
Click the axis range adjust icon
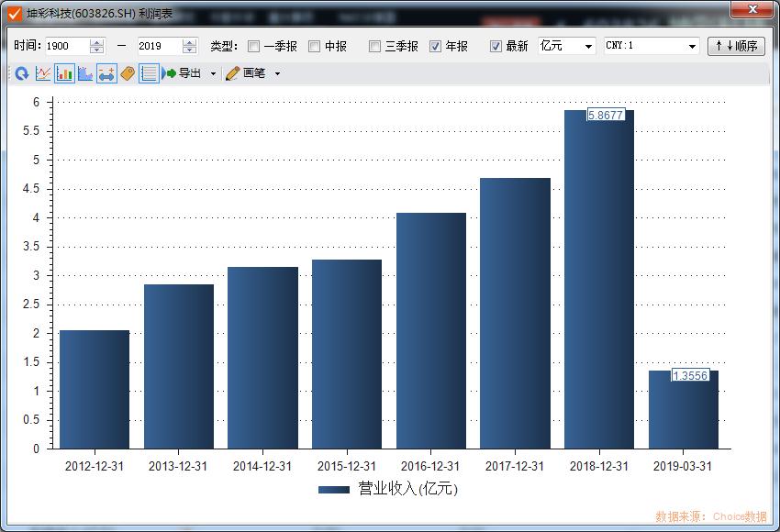click(x=106, y=73)
